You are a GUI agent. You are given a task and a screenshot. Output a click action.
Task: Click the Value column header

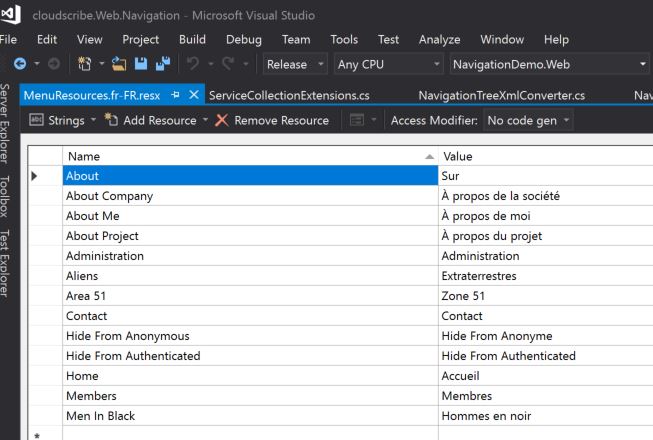click(546, 156)
